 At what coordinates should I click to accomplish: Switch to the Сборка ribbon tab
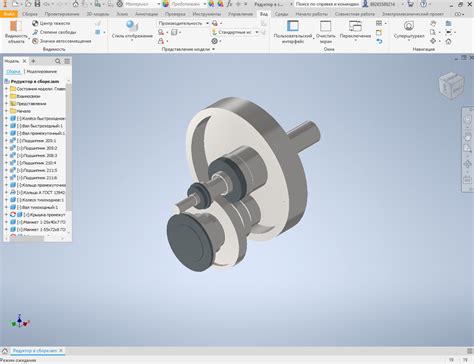[x=30, y=14]
